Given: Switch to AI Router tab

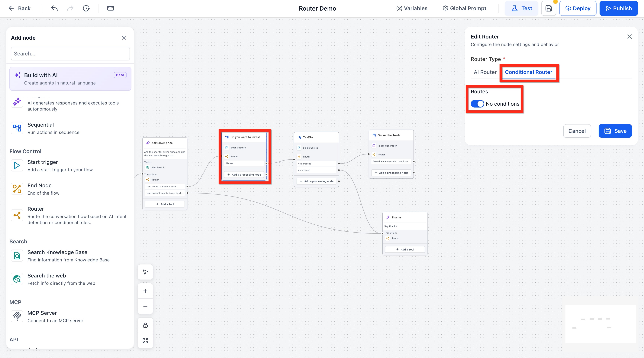Looking at the screenshot, I should point(485,72).
